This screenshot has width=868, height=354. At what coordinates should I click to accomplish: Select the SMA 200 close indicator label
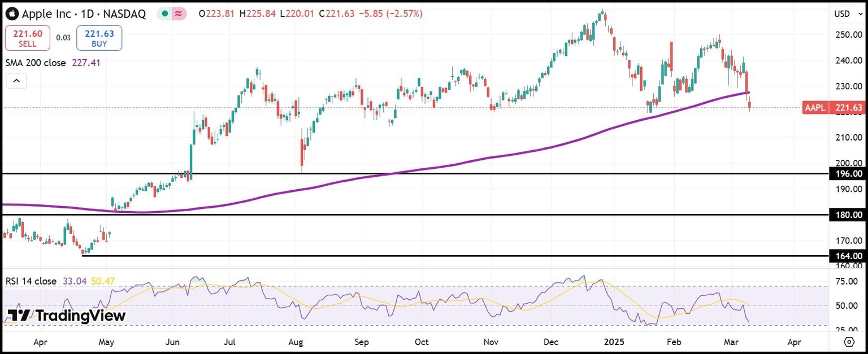point(36,63)
